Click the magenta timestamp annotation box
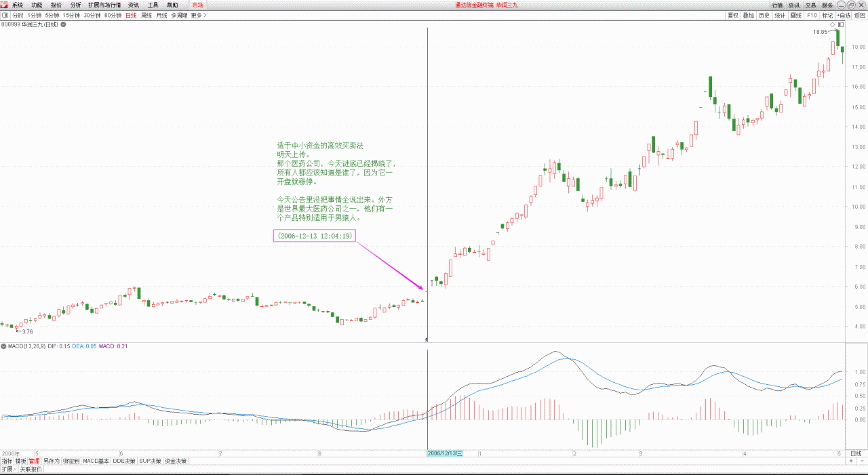 click(x=314, y=236)
